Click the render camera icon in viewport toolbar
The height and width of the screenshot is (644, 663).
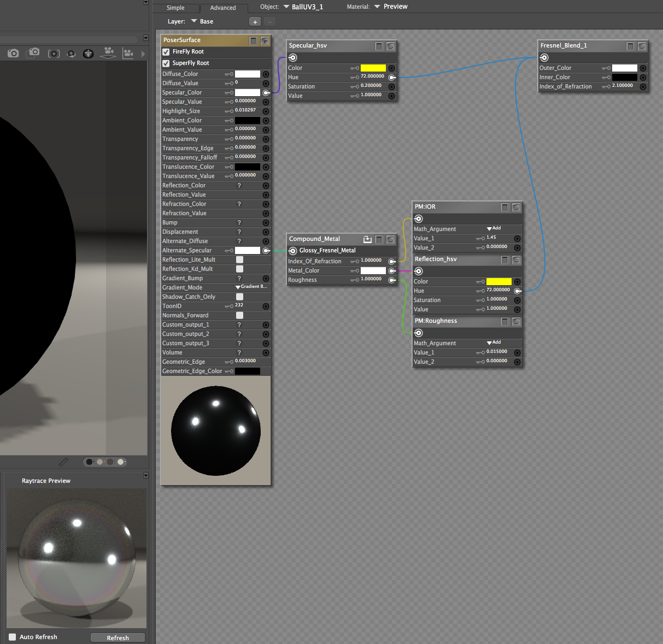click(x=13, y=54)
